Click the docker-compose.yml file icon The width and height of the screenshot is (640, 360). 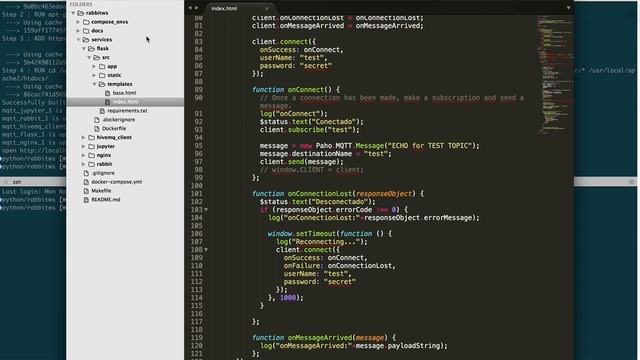pos(86,182)
